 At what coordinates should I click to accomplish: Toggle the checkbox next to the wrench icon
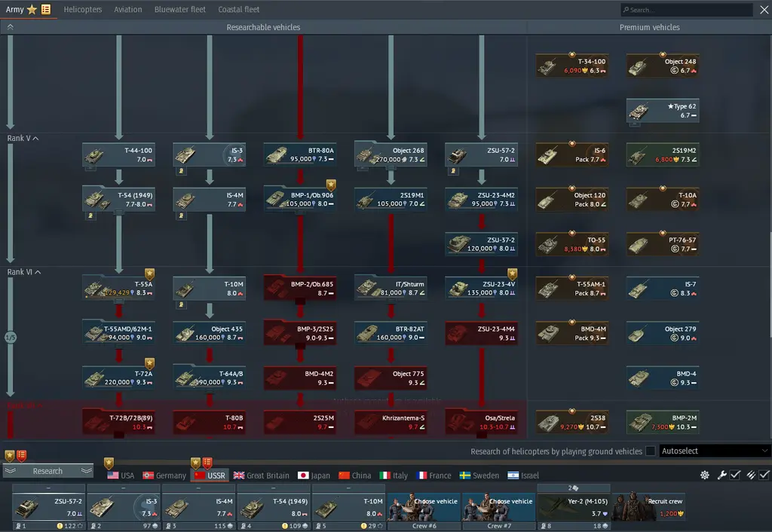tap(735, 475)
